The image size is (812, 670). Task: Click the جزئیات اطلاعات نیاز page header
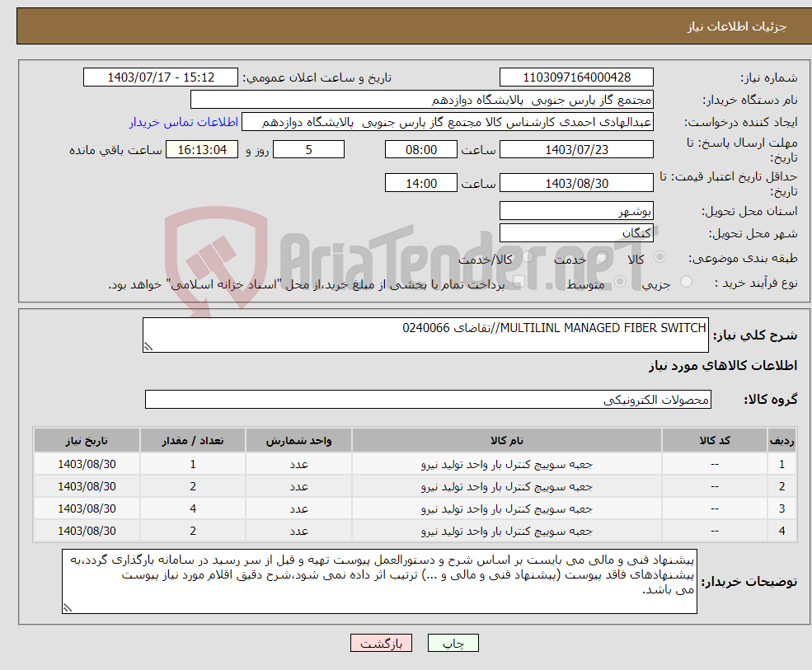pos(736,26)
